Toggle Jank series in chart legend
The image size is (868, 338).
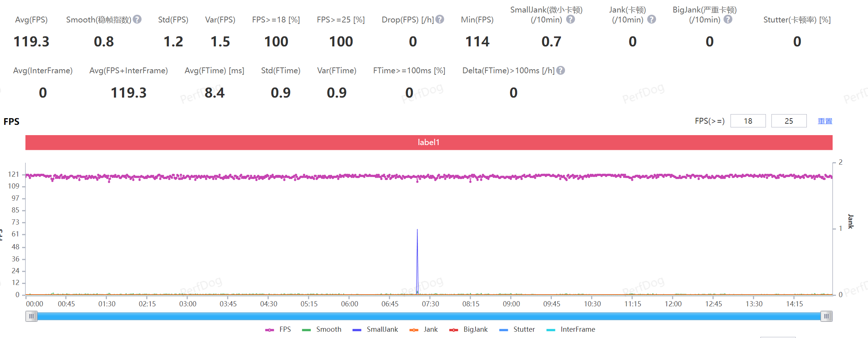(424, 330)
